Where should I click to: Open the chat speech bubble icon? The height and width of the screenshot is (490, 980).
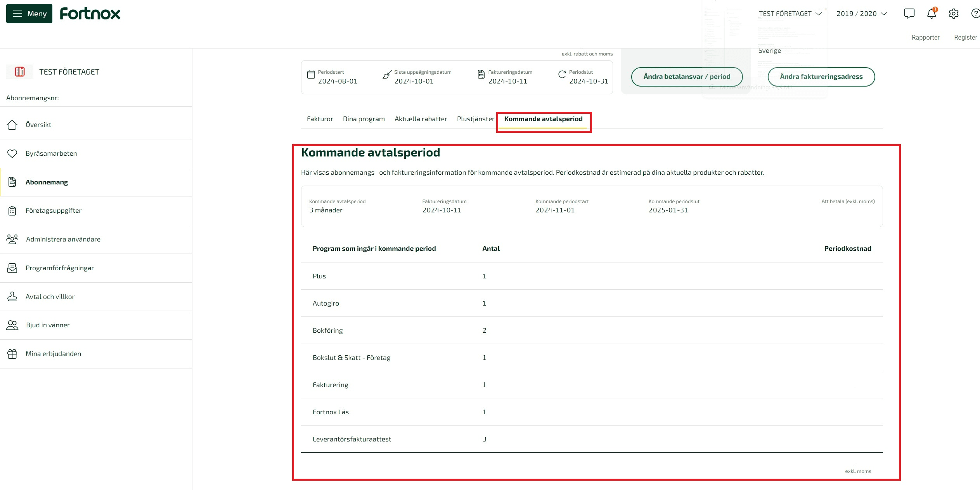[909, 14]
